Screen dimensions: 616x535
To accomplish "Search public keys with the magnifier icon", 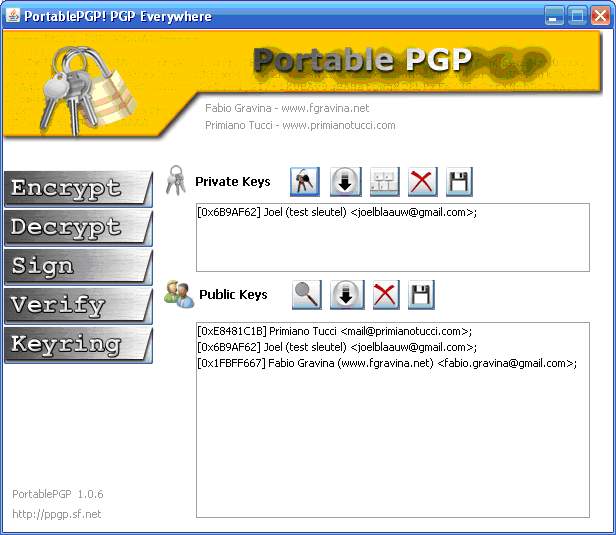I will pos(307,295).
